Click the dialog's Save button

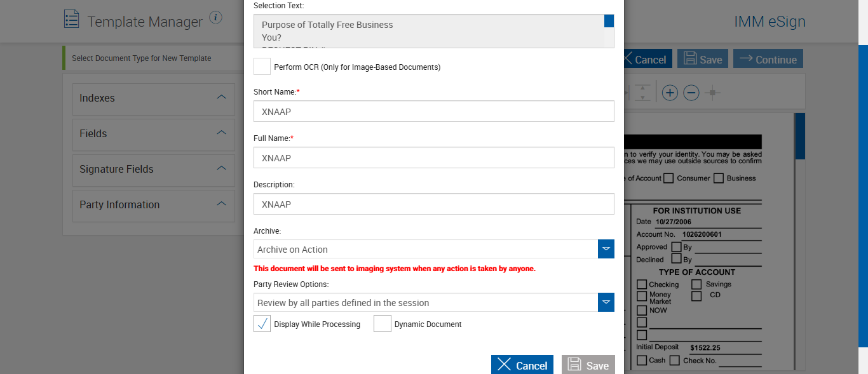pos(588,365)
